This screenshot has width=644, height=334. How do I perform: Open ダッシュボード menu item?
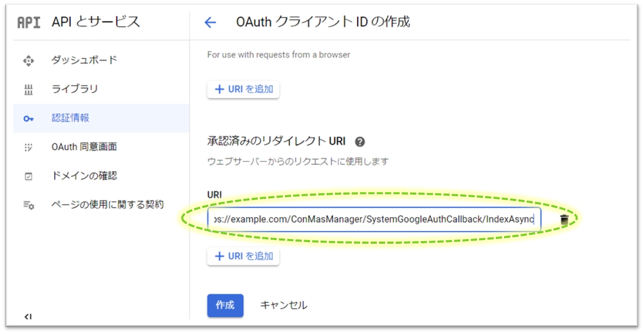pos(84,61)
